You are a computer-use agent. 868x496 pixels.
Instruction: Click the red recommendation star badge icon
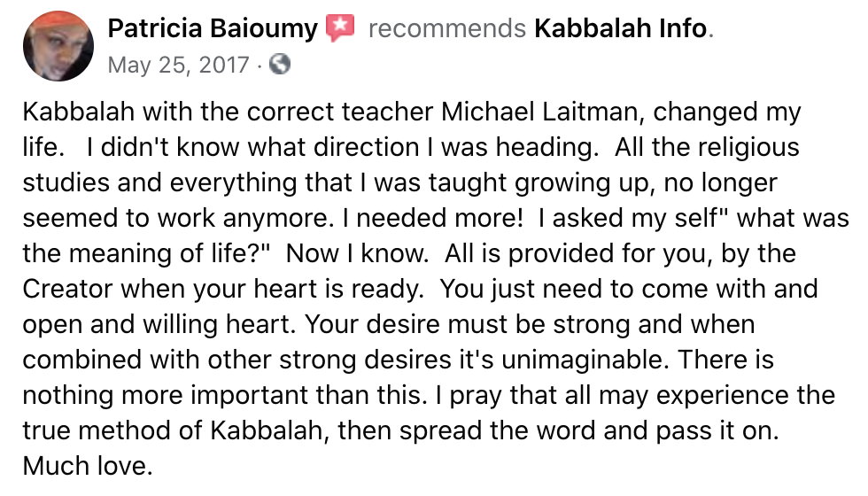pyautogui.click(x=339, y=28)
